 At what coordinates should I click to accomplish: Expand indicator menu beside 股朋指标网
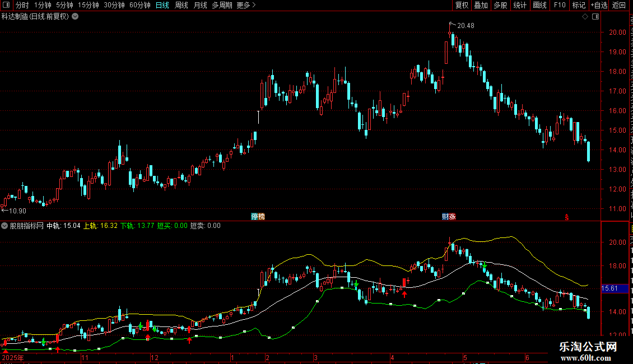[4, 226]
